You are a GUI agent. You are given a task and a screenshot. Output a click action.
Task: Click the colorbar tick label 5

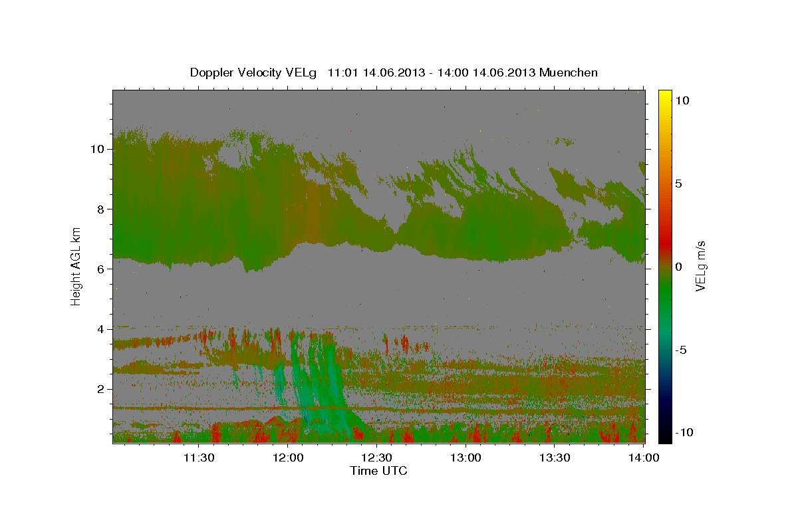[x=680, y=184]
